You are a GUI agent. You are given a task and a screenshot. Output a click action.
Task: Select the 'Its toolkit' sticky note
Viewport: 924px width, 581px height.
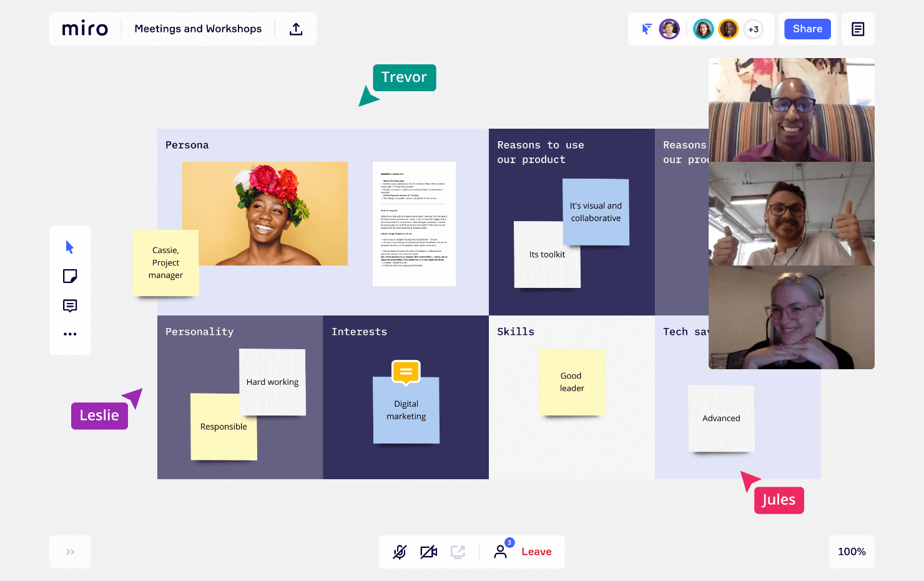[x=547, y=254]
